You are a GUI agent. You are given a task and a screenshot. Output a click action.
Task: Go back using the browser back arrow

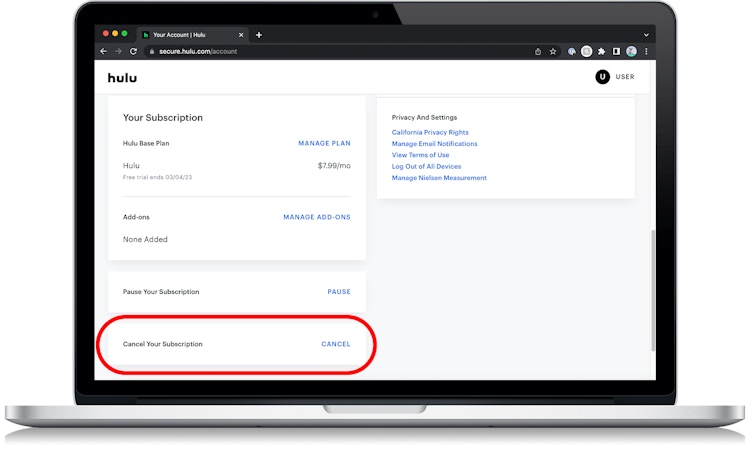click(x=103, y=51)
